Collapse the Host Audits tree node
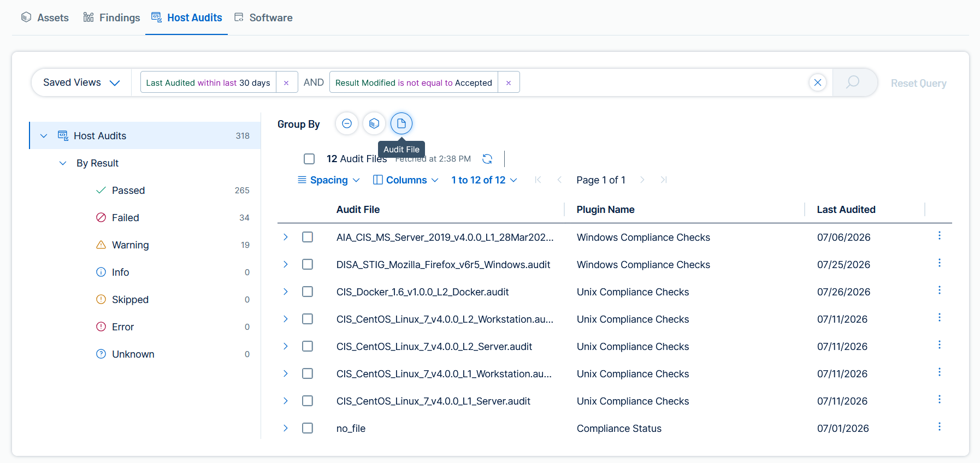The image size is (980, 463). click(44, 136)
